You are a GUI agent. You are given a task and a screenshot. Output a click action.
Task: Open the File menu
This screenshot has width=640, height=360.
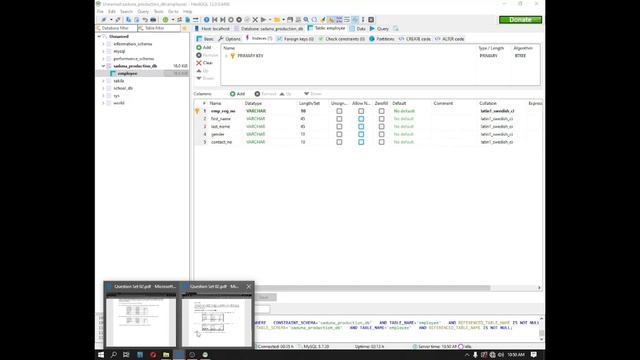100,11
